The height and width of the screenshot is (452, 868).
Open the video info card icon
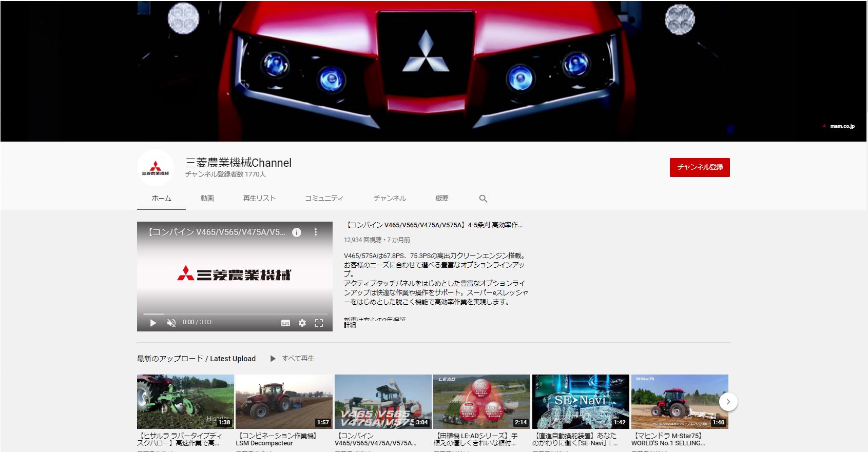297,232
